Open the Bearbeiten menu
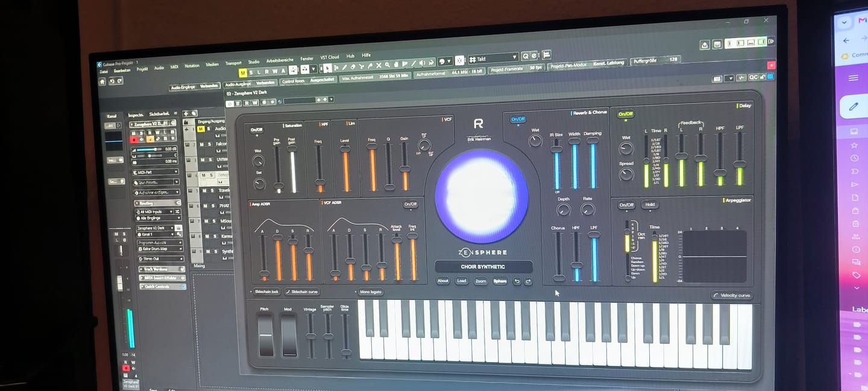This screenshot has width=868, height=391. point(122,70)
